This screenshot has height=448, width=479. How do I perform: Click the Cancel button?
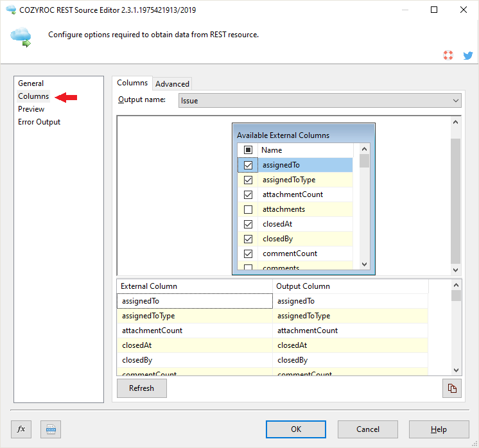point(368,429)
